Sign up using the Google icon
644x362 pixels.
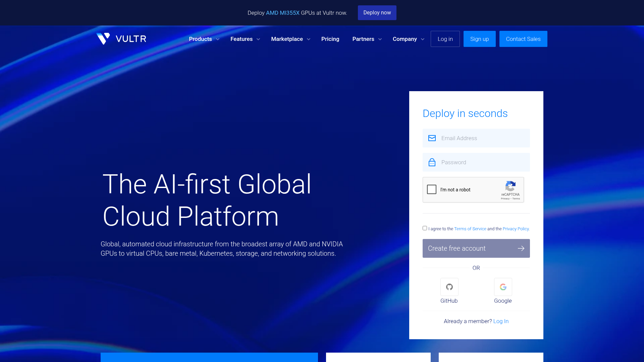click(x=503, y=287)
